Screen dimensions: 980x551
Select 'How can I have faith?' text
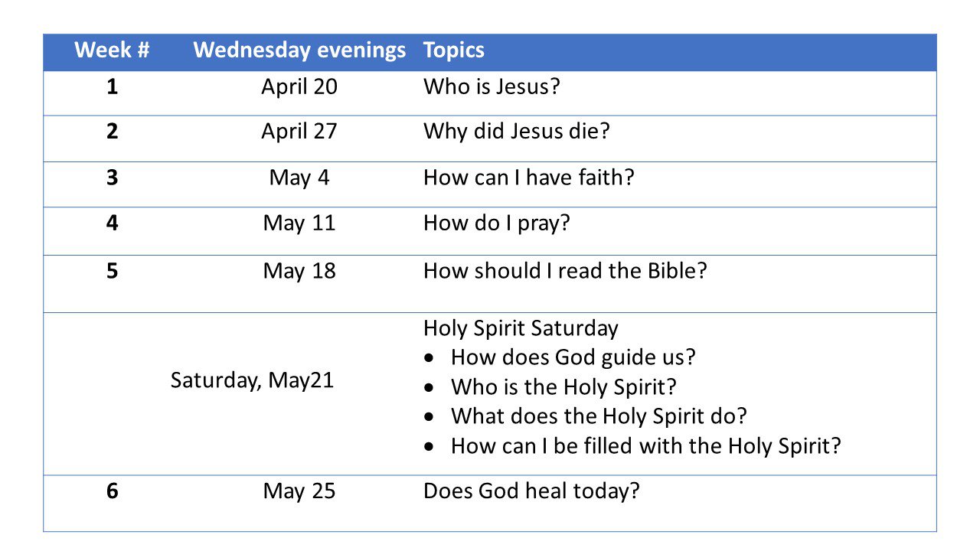click(529, 178)
